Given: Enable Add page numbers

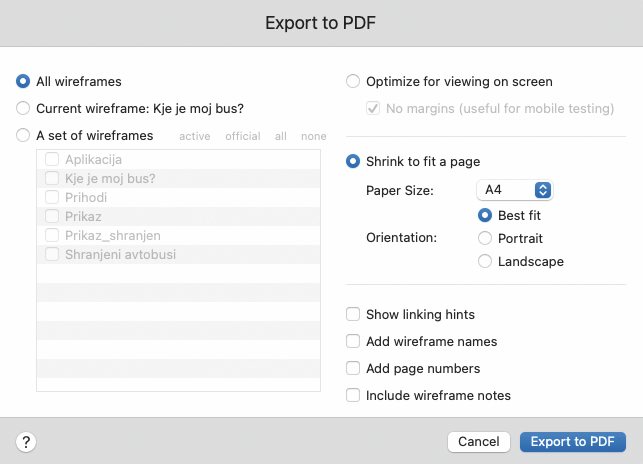Looking at the screenshot, I should point(353,368).
